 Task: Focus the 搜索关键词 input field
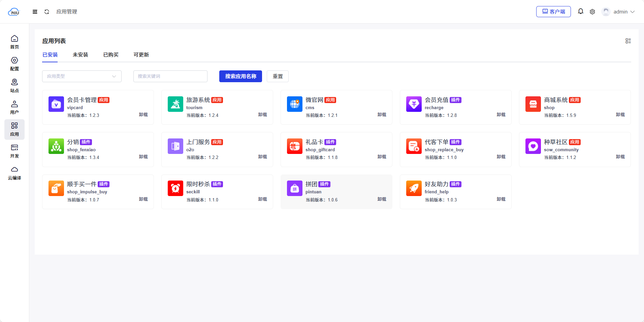click(x=170, y=76)
